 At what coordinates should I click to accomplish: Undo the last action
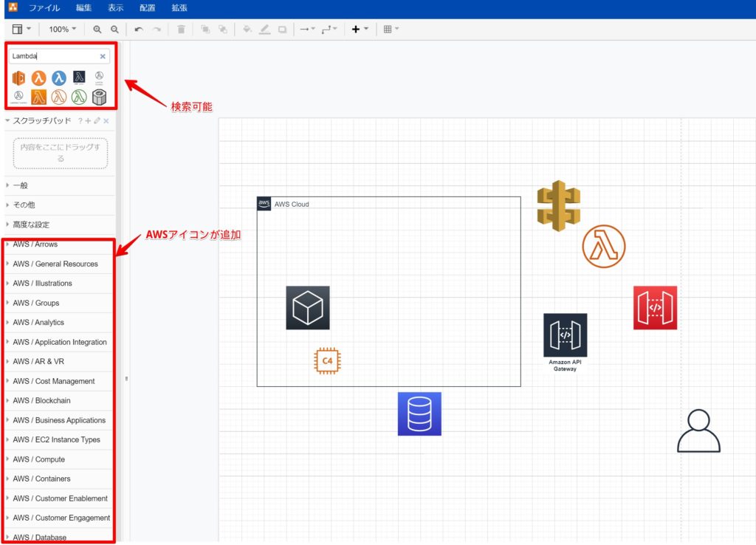[139, 29]
